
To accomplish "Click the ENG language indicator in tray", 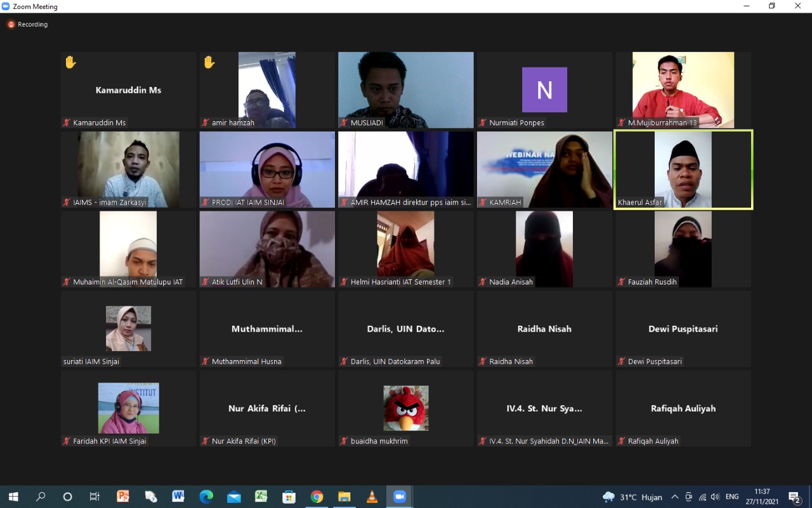I will tap(732, 497).
